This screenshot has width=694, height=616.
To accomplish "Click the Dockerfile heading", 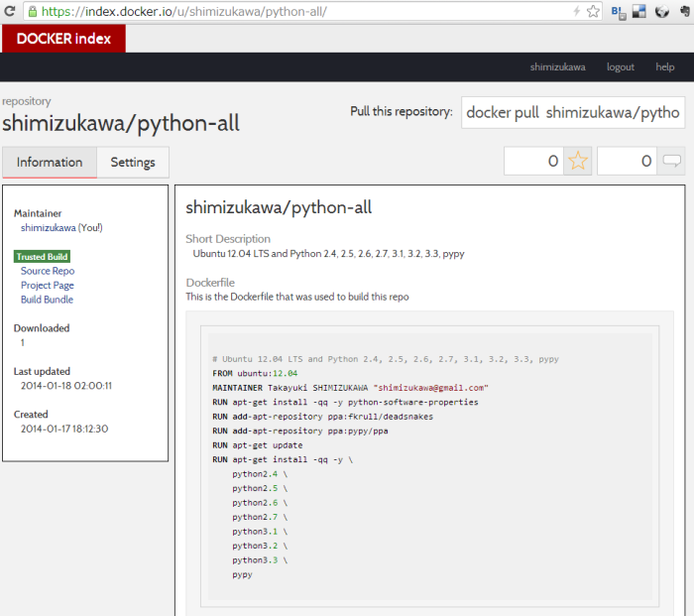I will tap(210, 283).
